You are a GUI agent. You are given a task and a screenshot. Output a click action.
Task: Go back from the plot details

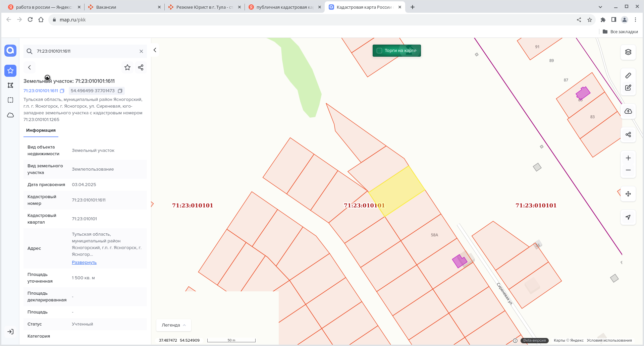30,67
